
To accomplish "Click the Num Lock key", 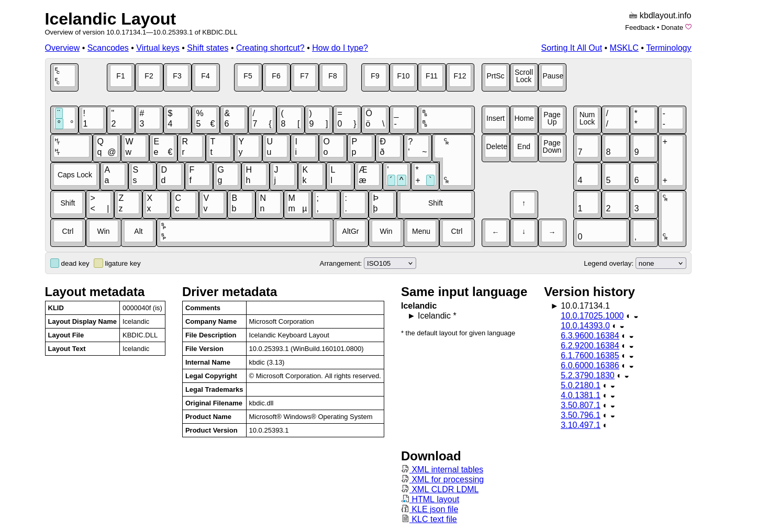I will pos(587,119).
